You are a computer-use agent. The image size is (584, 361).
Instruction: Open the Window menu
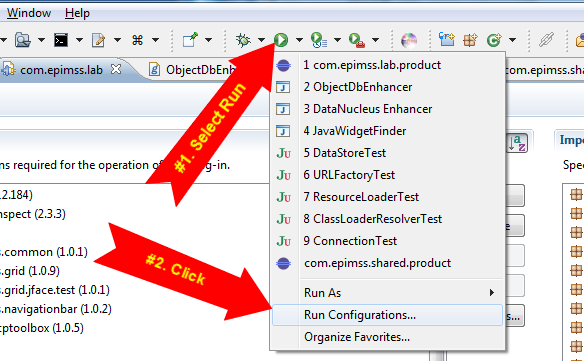point(29,13)
